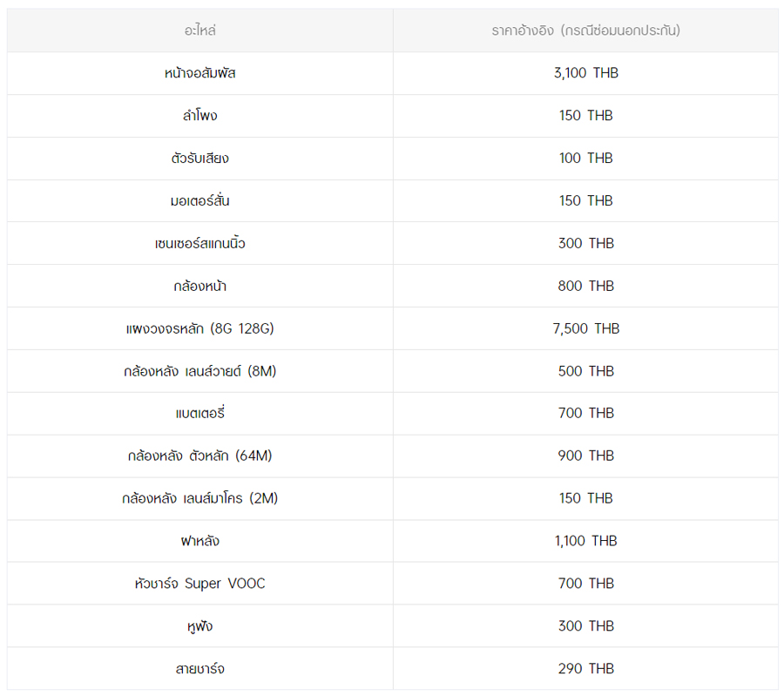Select the กล้องหน้า part cell
The width and height of the screenshot is (784, 696).
click(x=199, y=286)
